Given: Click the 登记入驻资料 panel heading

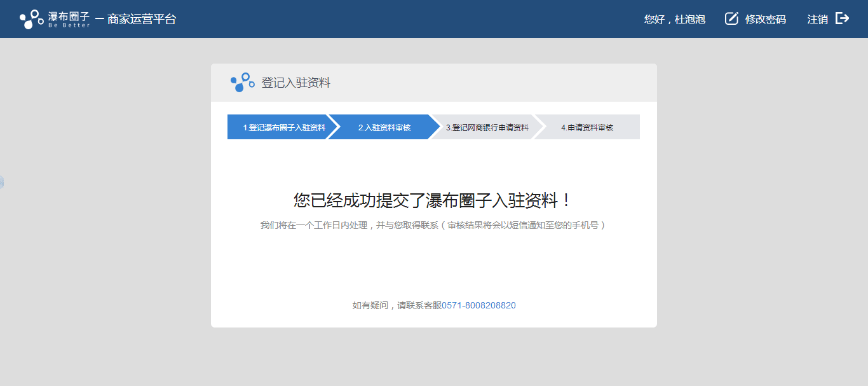Looking at the screenshot, I should click(296, 83).
